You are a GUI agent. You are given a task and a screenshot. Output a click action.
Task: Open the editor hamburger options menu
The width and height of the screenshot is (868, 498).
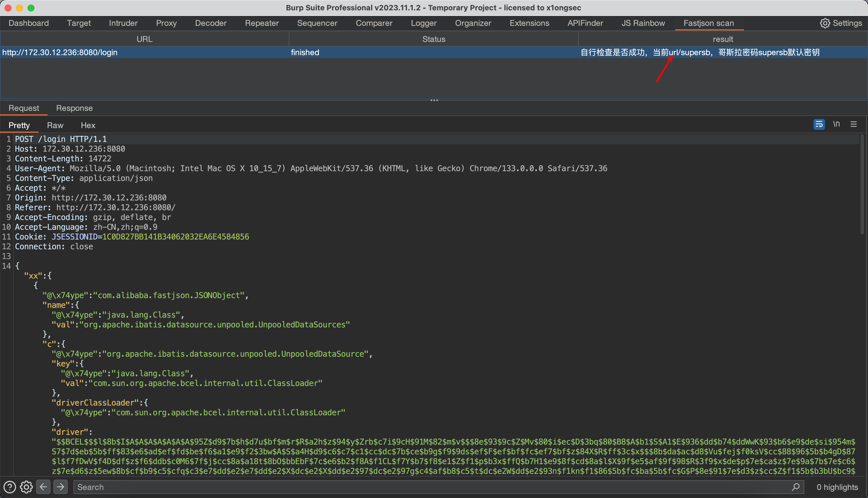[853, 124]
